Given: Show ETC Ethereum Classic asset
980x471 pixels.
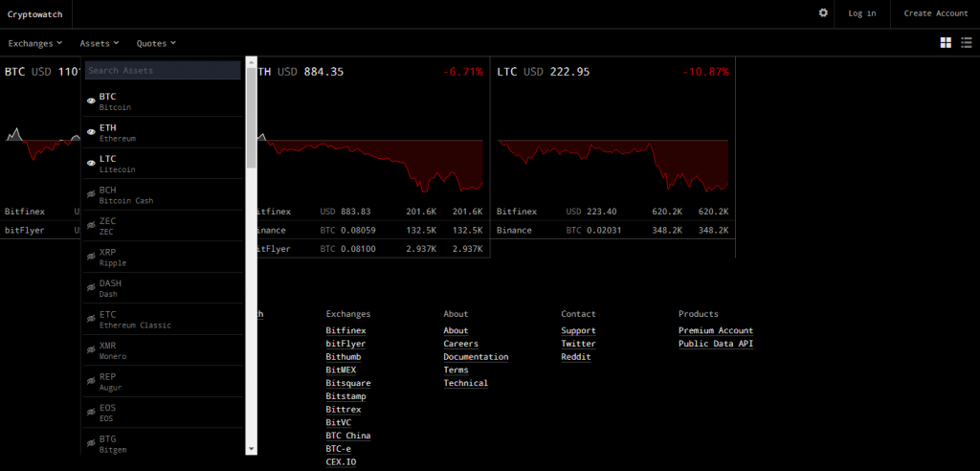Looking at the screenshot, I should [x=91, y=319].
